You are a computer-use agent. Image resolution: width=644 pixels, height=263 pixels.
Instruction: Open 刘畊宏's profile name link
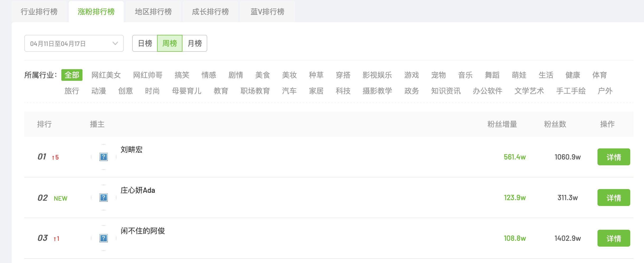click(131, 149)
